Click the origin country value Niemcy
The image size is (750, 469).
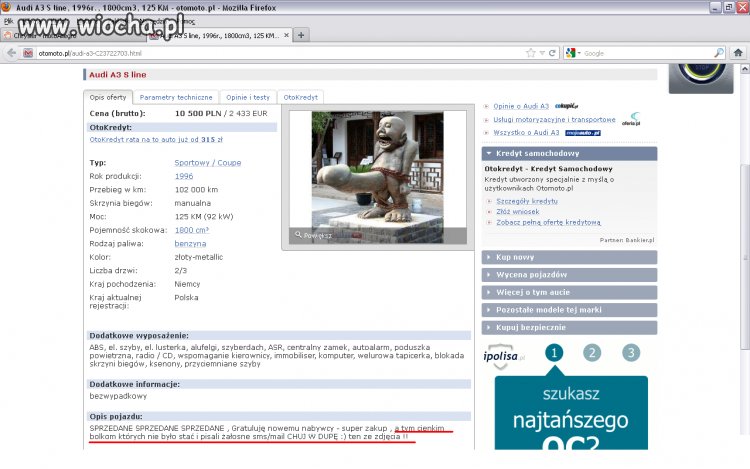(187, 284)
